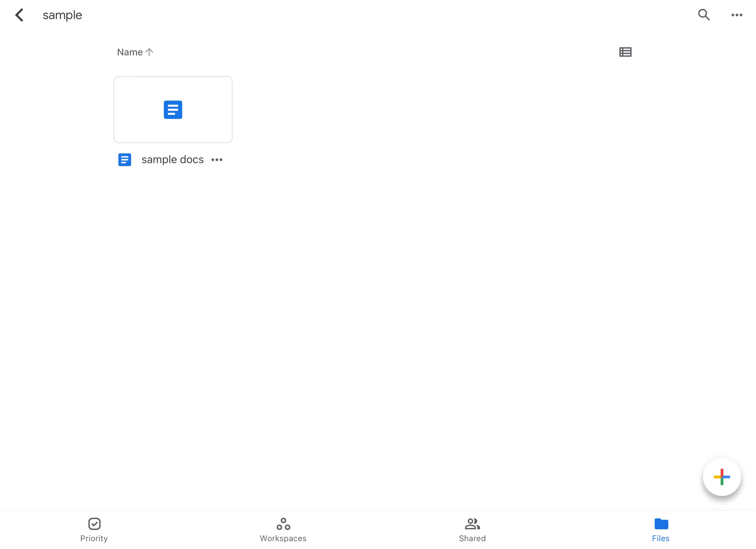Reverse sort order using the arrow

pos(149,52)
